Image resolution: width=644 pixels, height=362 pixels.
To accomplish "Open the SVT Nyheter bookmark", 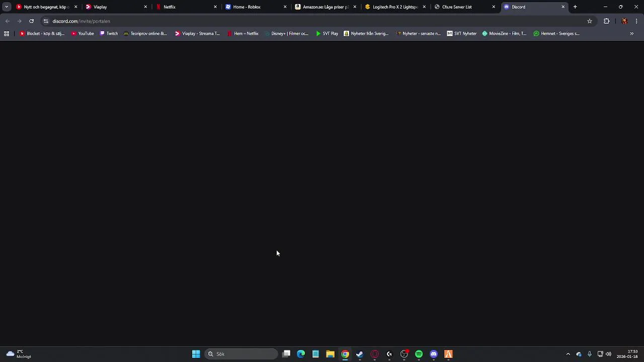I will coord(462,34).
